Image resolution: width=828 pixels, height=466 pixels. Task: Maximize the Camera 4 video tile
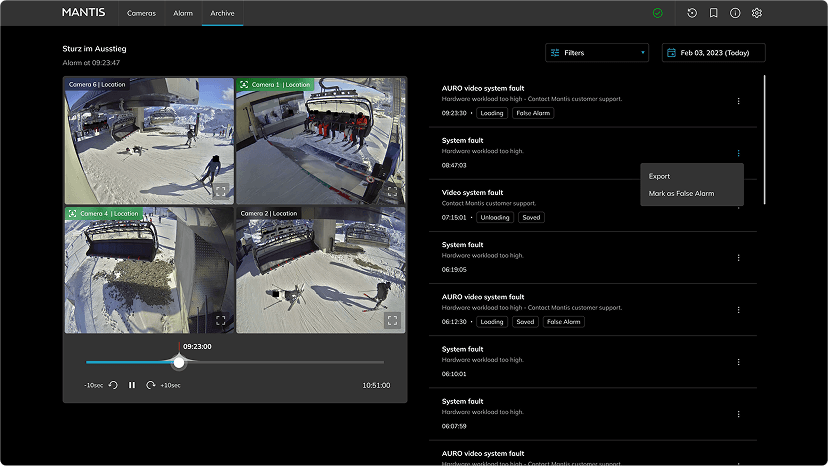220,320
